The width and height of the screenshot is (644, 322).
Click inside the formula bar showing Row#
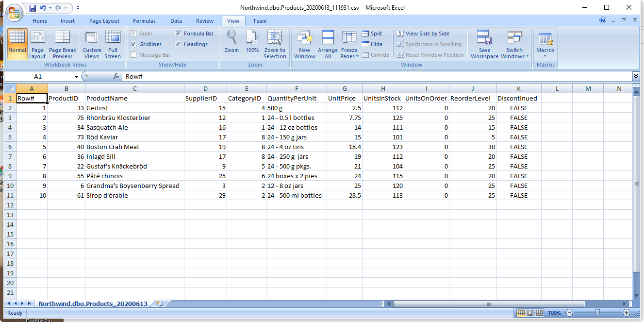click(377, 77)
